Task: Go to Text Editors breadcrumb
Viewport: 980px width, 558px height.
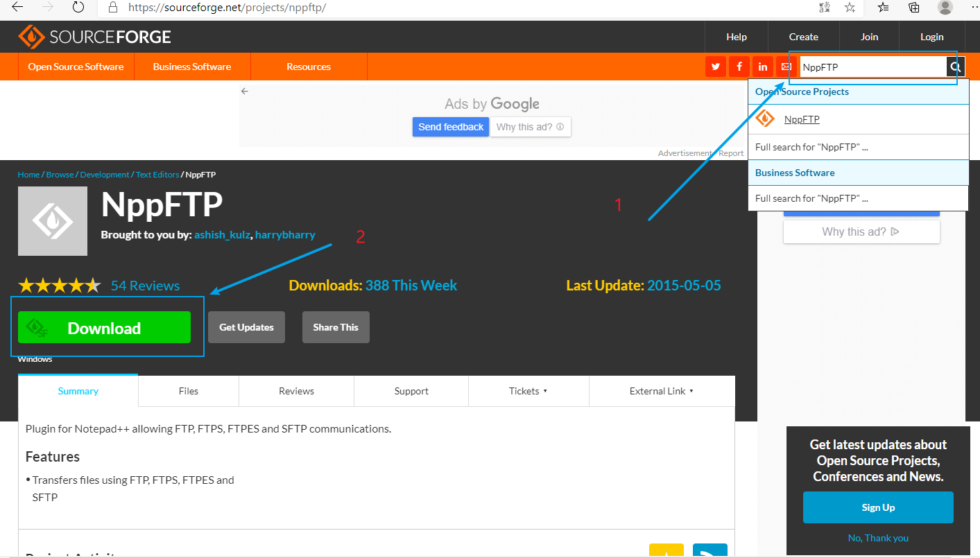Action: click(x=157, y=175)
